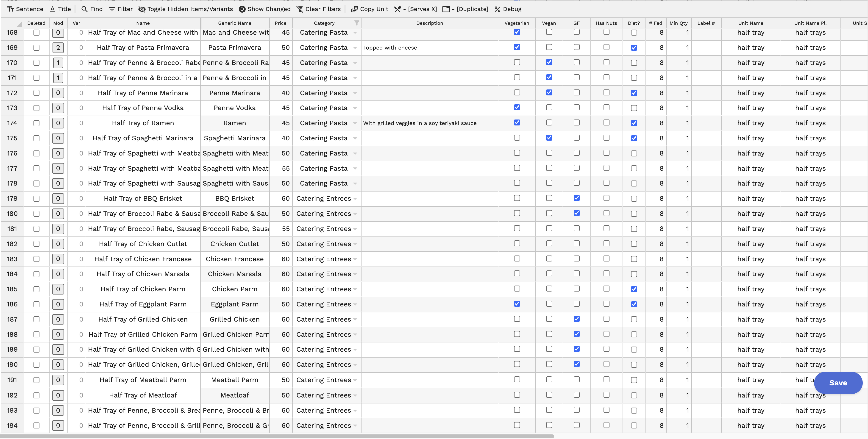Viewport: 868px width, 439px height.
Task: Click the Serves X scissors icon
Action: coord(398,9)
